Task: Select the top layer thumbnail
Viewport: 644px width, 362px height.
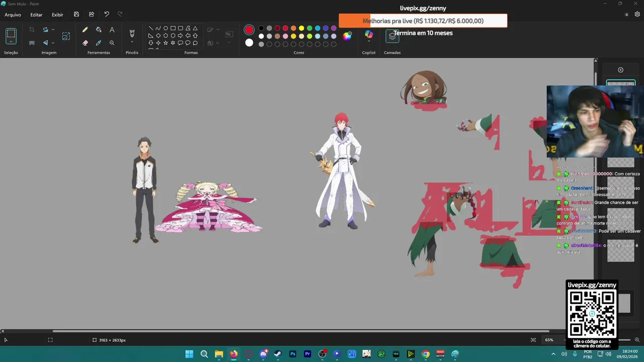Action: pos(620,83)
